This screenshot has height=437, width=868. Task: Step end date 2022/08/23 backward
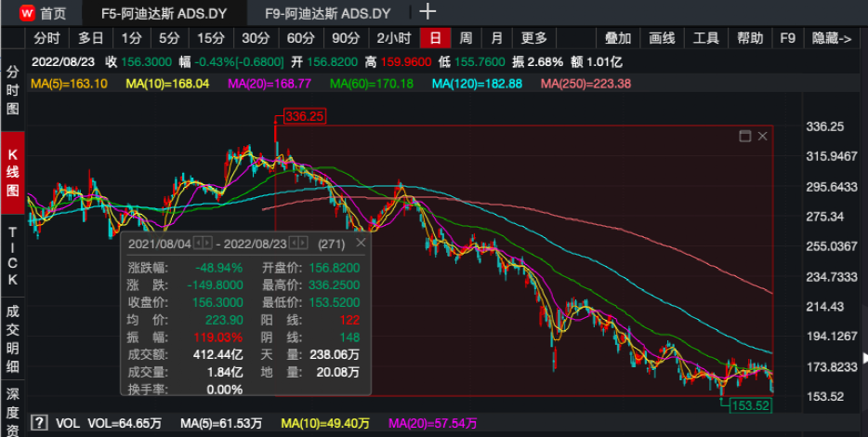point(294,244)
